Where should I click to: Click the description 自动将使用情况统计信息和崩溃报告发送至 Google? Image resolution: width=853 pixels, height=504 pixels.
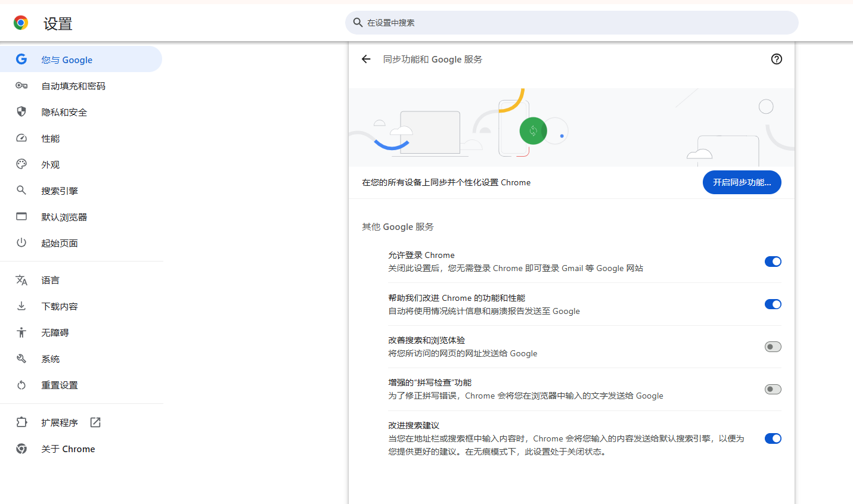click(x=484, y=311)
